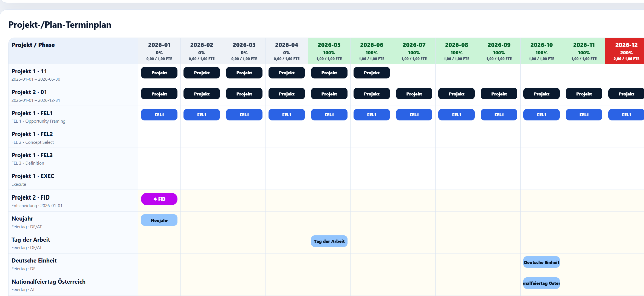Image resolution: width=644 pixels, height=296 pixels.
Task: Click the Nationalfeiertag Österreich chip in October
Action: point(541,283)
